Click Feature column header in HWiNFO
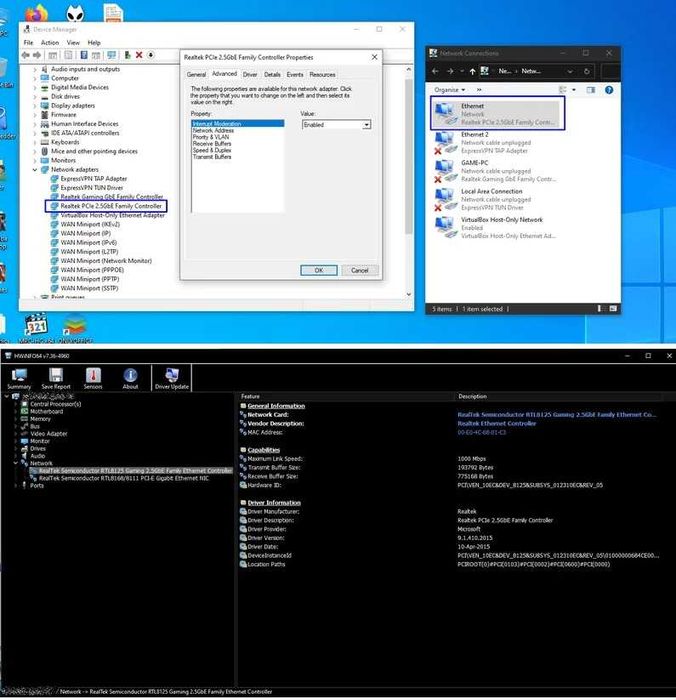676x700 pixels. (250, 396)
